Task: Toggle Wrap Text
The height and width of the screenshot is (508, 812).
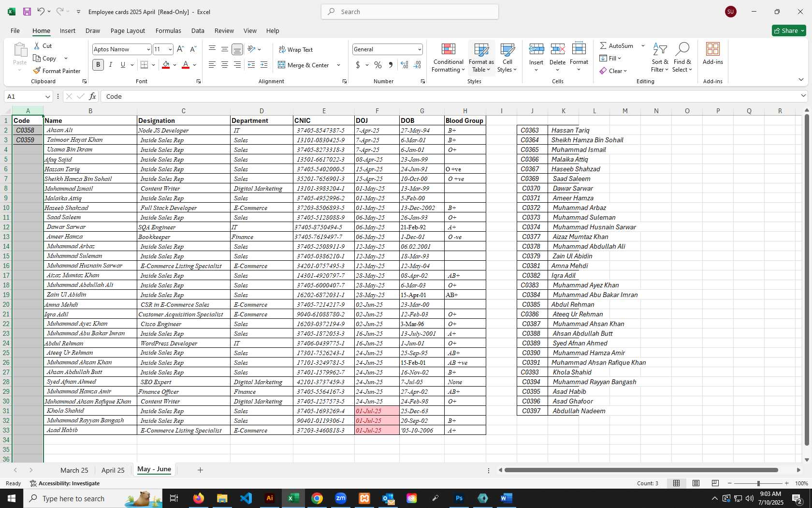Action: point(296,49)
